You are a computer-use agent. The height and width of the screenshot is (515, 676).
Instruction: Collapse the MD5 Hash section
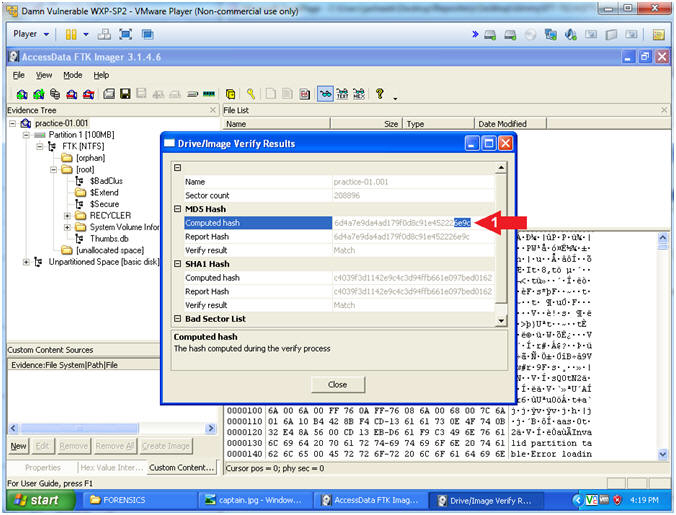[178, 209]
